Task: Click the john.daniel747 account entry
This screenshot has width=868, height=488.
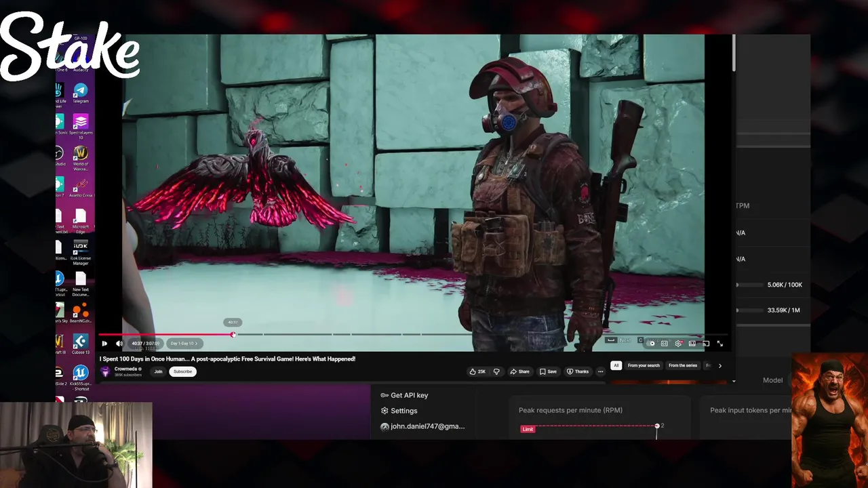Action: [422, 426]
